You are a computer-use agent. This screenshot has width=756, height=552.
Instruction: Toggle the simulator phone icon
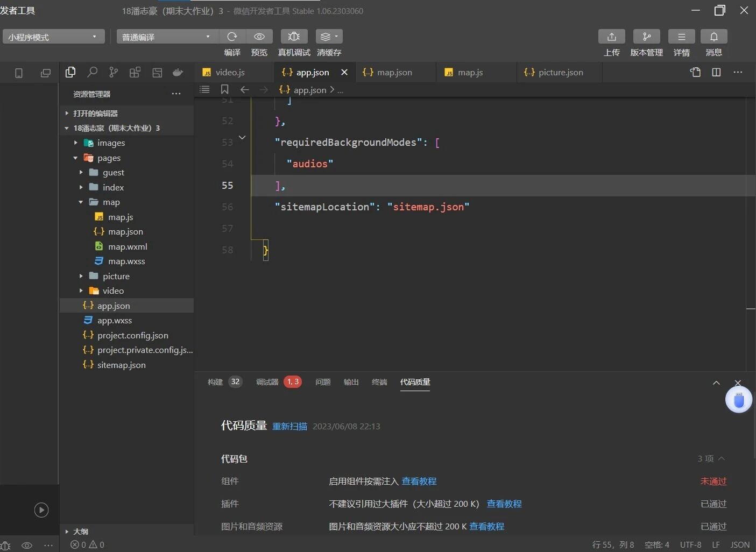[19, 73]
